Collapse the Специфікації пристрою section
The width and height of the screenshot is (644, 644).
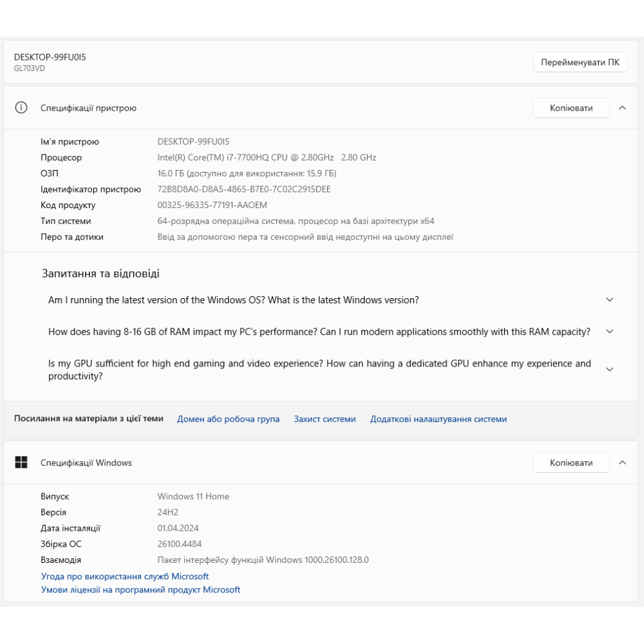pos(622,108)
